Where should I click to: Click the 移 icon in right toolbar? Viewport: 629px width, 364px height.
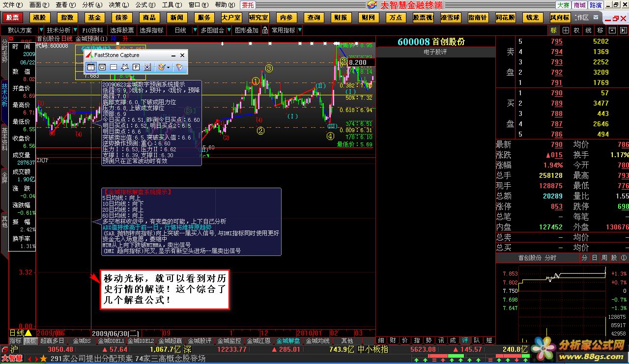tap(600, 30)
